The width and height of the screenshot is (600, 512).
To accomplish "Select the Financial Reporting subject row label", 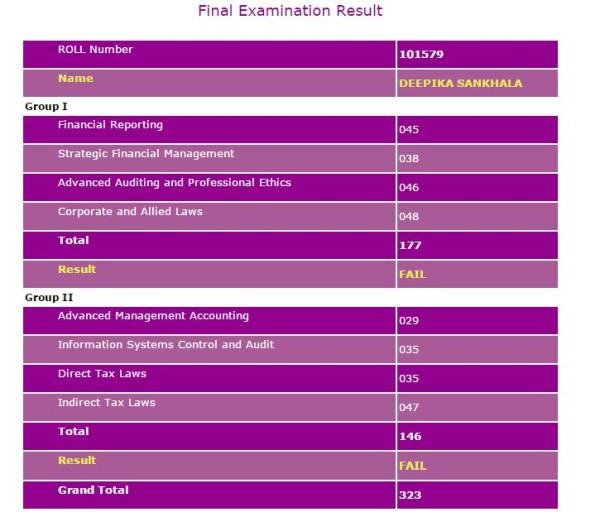I will tap(110, 126).
